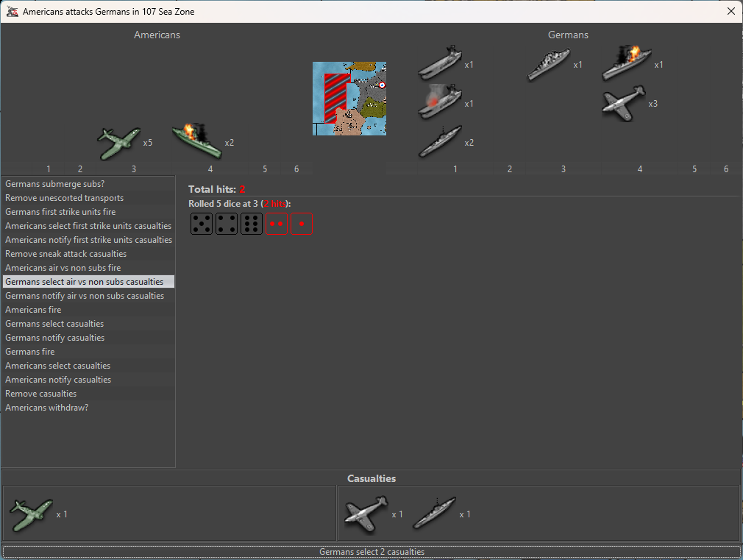The width and height of the screenshot is (743, 560).
Task: Click German ship in Casualties panel
Action: (434, 514)
